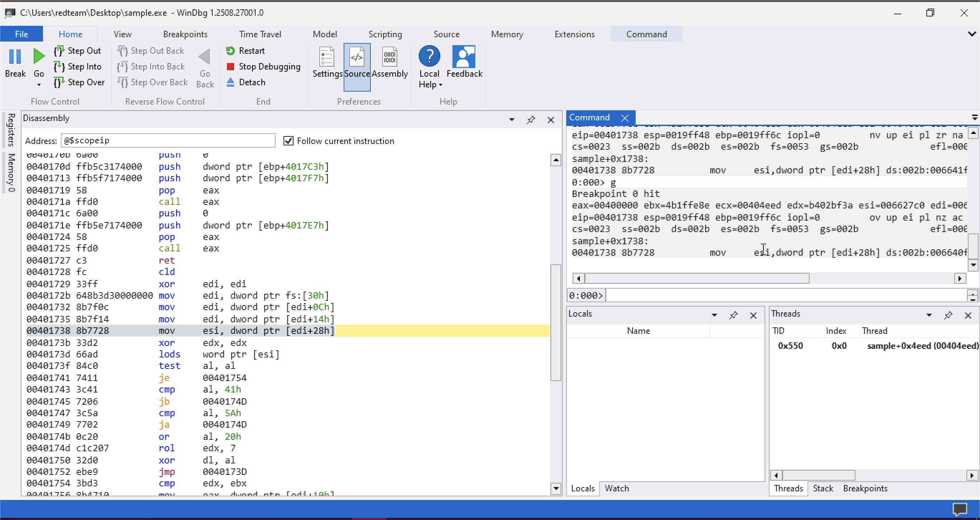
Task: Open the Disassembly panel options dropdown
Action: click(512, 120)
